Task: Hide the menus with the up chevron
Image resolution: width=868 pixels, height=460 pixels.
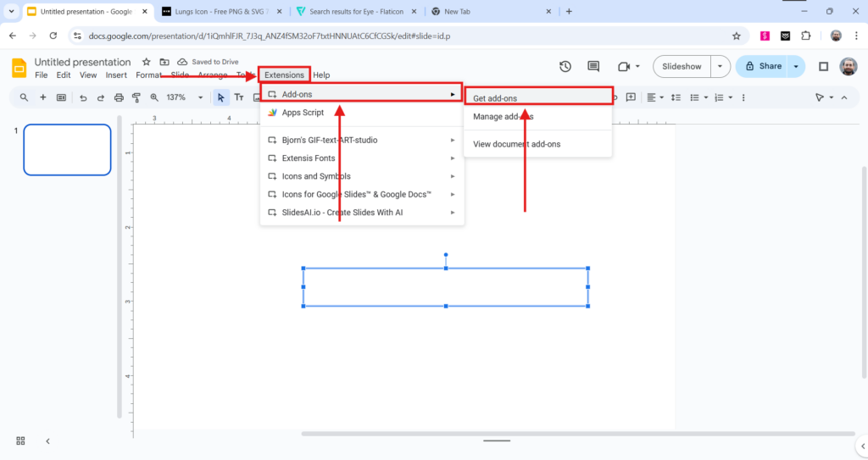Action: (x=844, y=97)
